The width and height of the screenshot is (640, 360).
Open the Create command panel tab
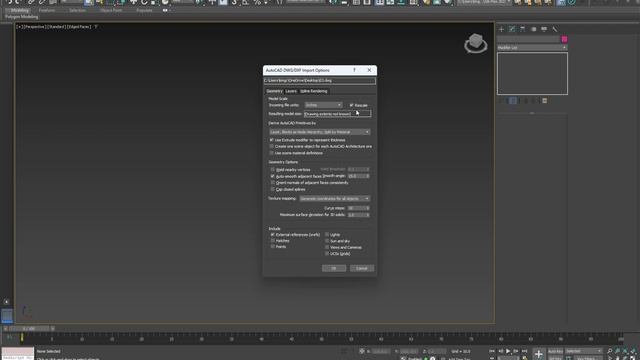tap(501, 29)
